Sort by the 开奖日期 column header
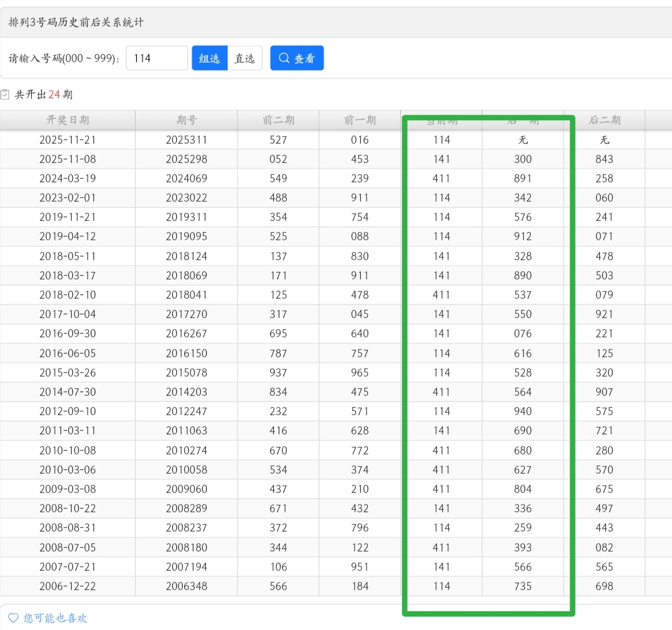 (x=68, y=120)
